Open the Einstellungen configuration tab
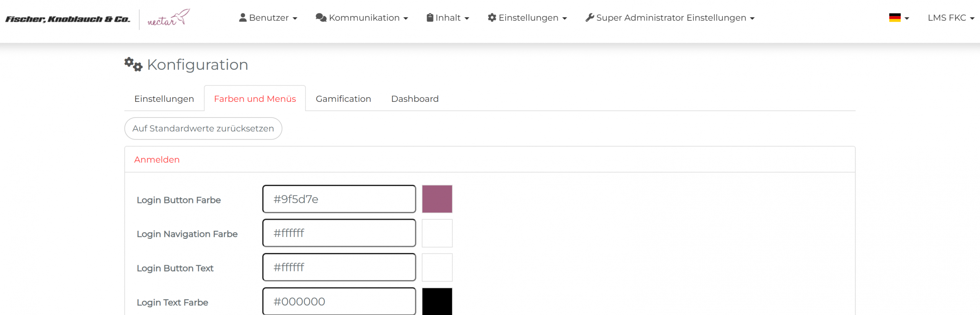Image resolution: width=980 pixels, height=315 pixels. tap(164, 99)
